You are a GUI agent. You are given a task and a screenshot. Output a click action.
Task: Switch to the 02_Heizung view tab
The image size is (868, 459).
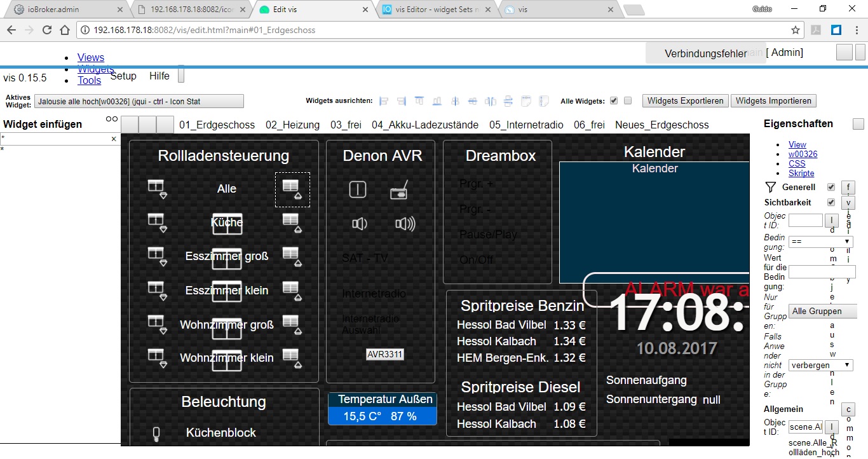pos(292,125)
